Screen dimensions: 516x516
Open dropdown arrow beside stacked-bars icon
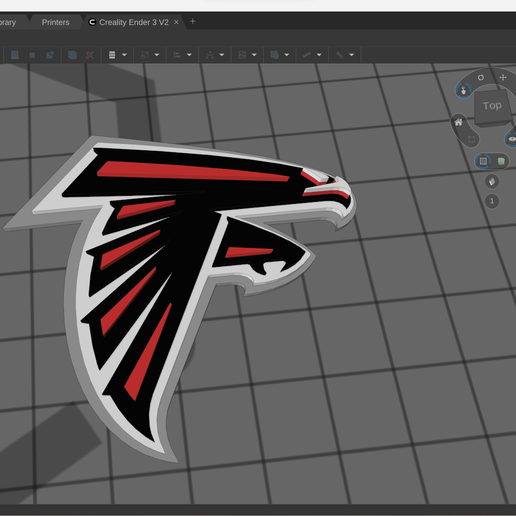click(124, 55)
